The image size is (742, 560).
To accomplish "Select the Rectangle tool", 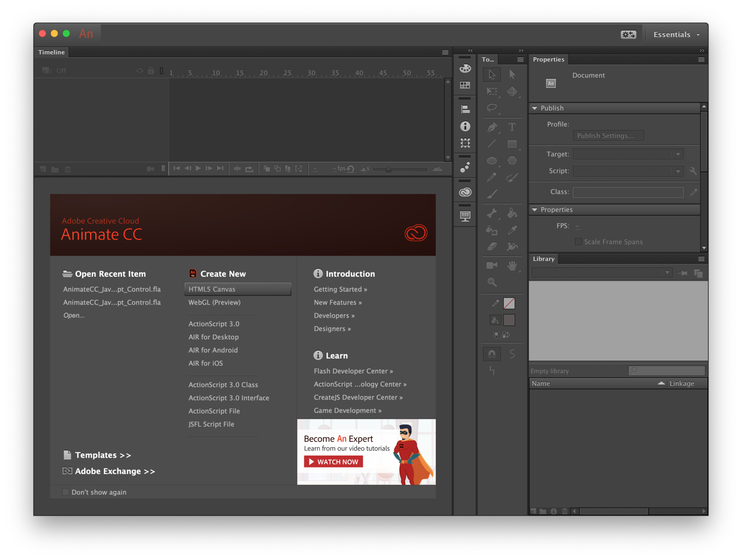I will pyautogui.click(x=512, y=144).
